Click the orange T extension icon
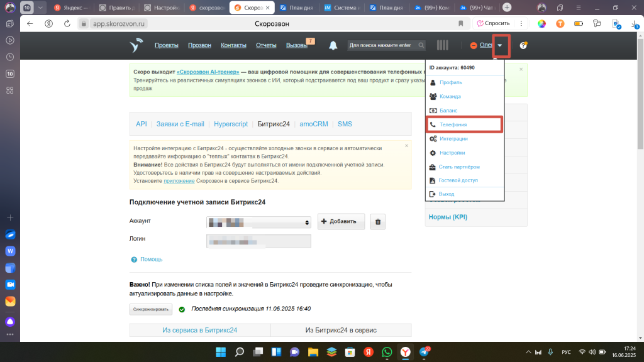This screenshot has height=362, width=644. [560, 24]
